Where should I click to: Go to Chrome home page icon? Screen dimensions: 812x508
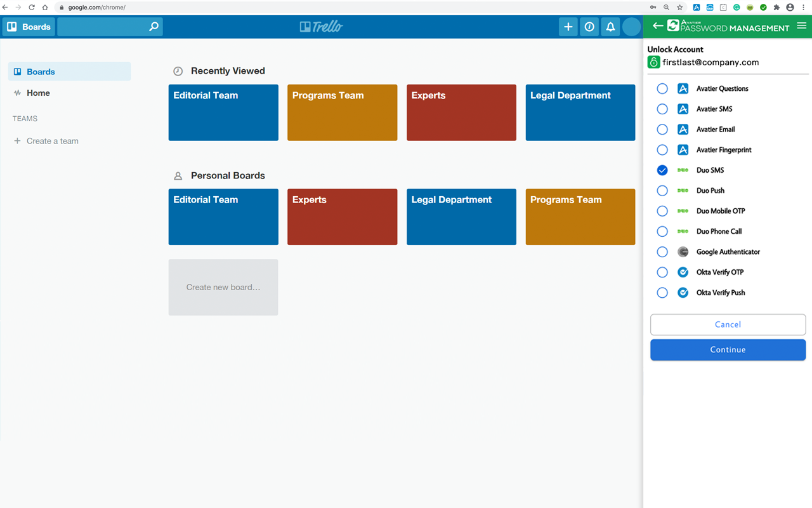[45, 8]
